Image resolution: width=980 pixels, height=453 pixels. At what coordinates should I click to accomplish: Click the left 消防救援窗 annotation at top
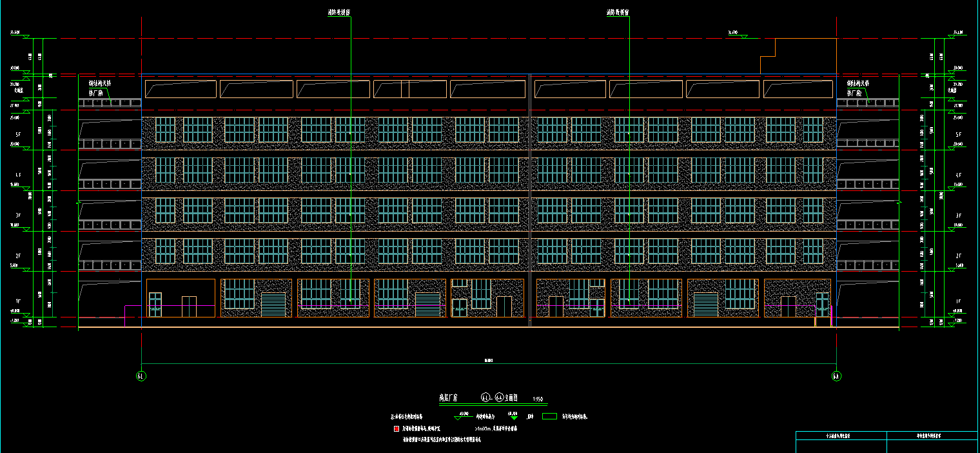[x=338, y=12]
